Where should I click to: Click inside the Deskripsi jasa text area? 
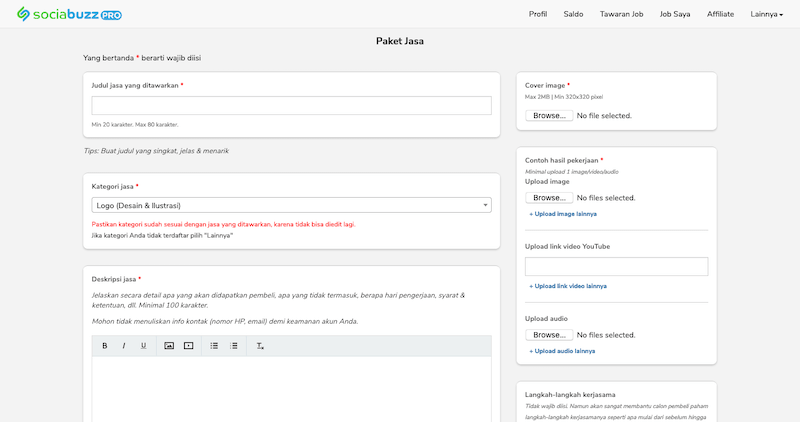pos(291,389)
